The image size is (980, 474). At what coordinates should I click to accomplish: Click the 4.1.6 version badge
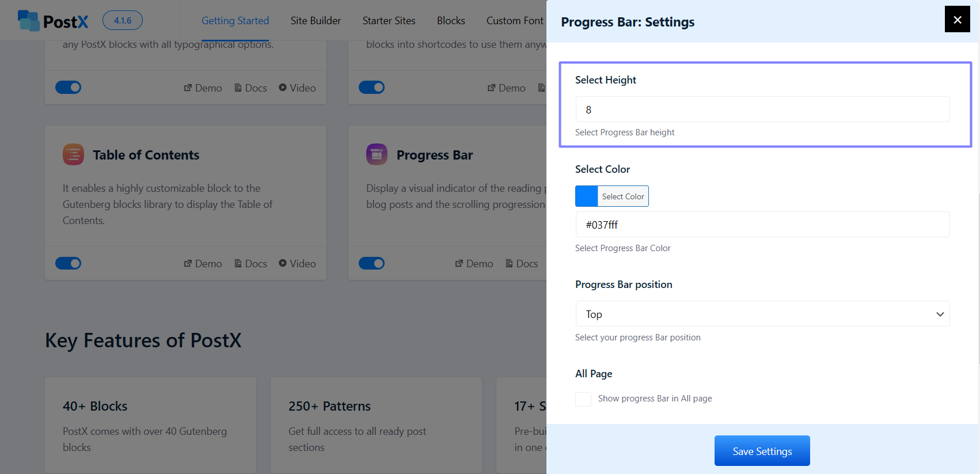pos(123,20)
